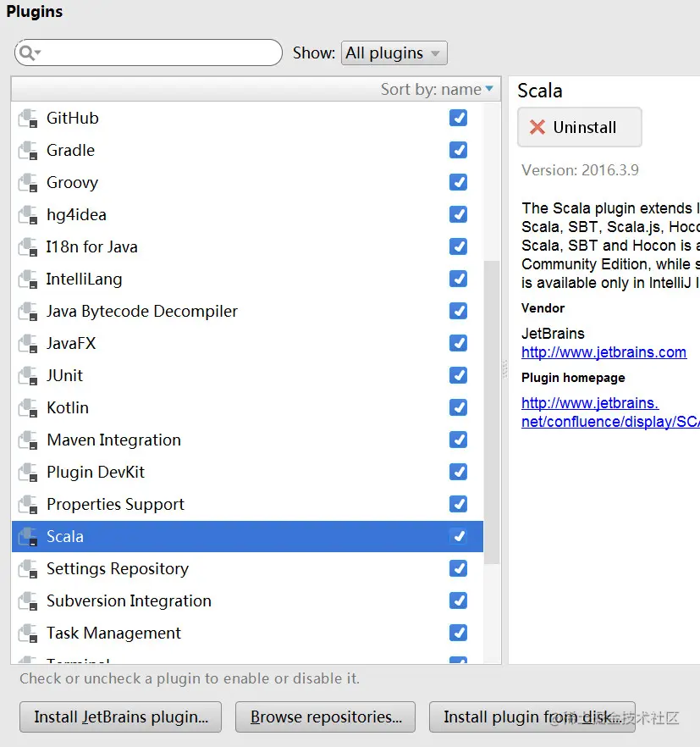Screen dimensions: 700x747
Task: Click the Java Bytecode Decompiler plugin icon
Action: pos(28,311)
